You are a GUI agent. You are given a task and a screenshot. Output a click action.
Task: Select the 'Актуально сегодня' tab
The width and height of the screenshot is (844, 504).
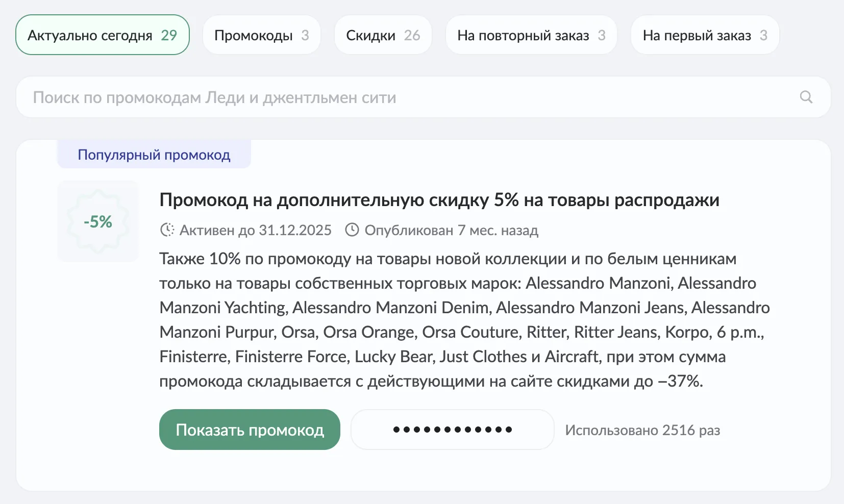pos(102,35)
